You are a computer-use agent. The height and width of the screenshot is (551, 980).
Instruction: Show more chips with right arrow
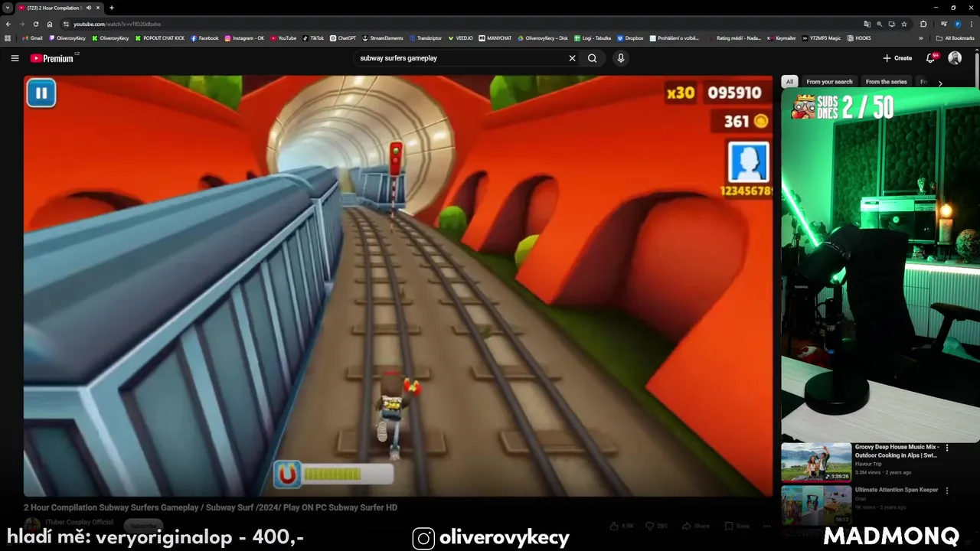[940, 83]
